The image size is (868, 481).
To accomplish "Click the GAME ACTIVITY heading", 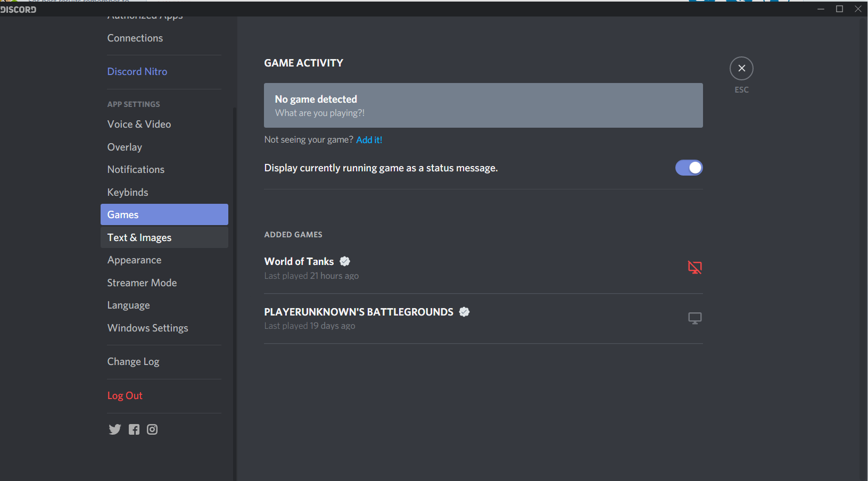I will [x=304, y=63].
